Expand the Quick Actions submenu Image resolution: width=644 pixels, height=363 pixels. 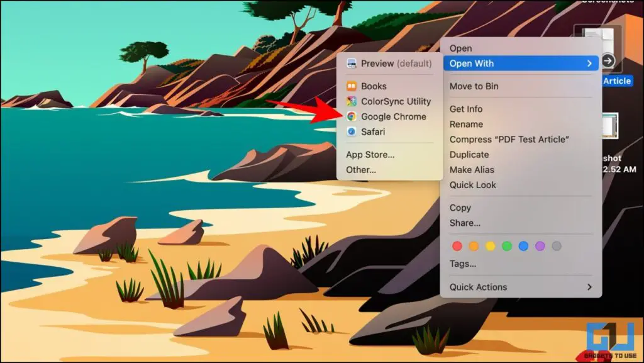(x=521, y=288)
